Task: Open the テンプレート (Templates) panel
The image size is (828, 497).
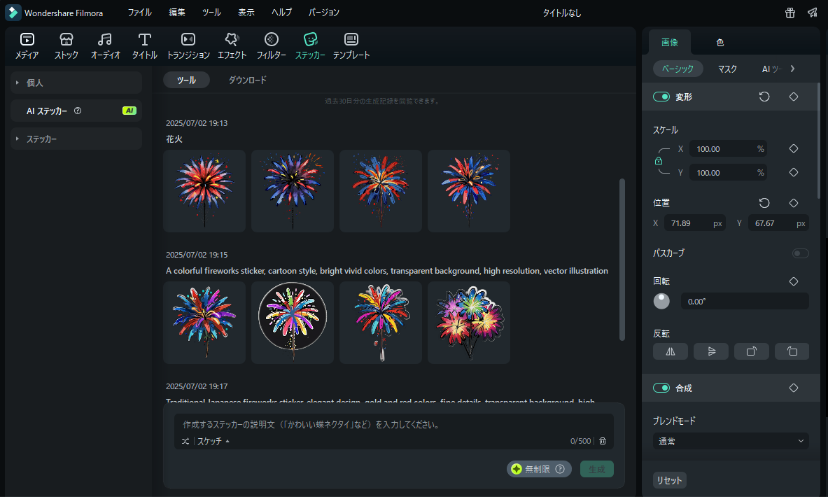Action: [351, 45]
